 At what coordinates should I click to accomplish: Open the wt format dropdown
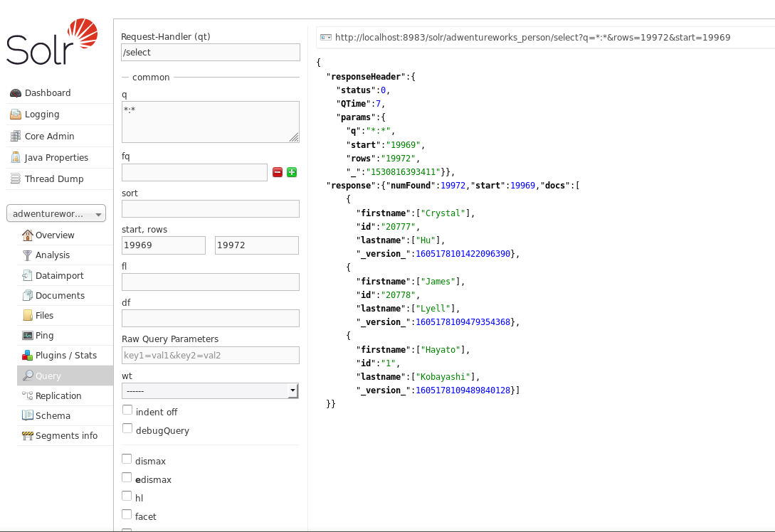(x=292, y=390)
